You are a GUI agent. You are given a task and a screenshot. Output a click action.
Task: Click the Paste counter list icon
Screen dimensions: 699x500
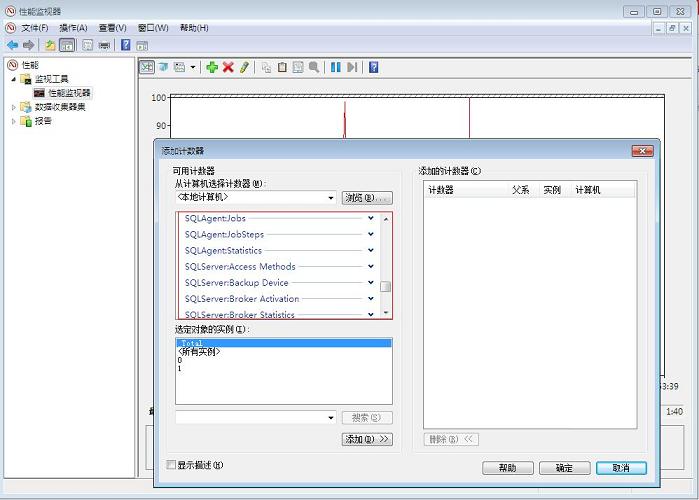coord(282,67)
